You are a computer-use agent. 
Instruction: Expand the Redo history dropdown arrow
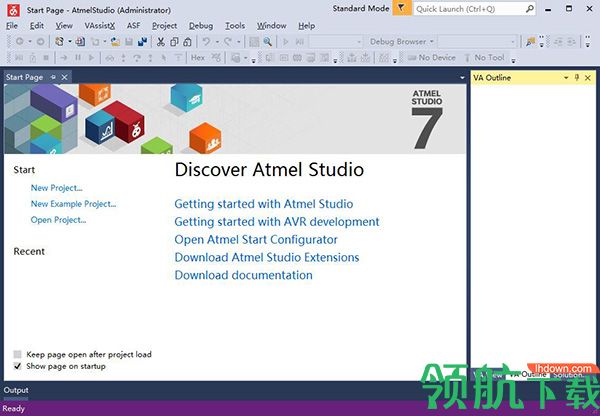point(238,41)
